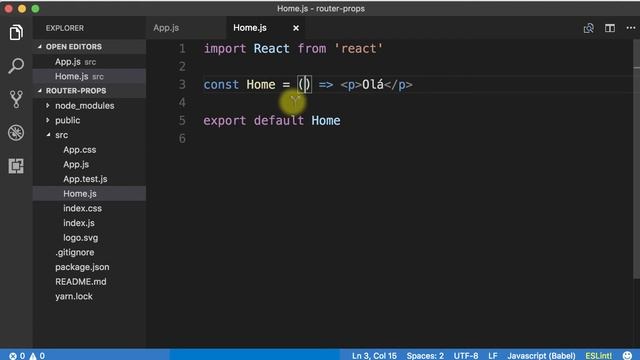Viewport: 640px width, 360px height.
Task: Click the EXPLORER panel title
Action: point(64,28)
